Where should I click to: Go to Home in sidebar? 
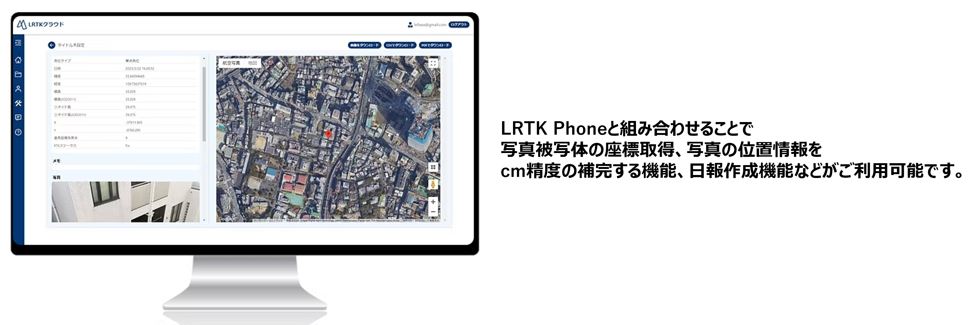18,60
